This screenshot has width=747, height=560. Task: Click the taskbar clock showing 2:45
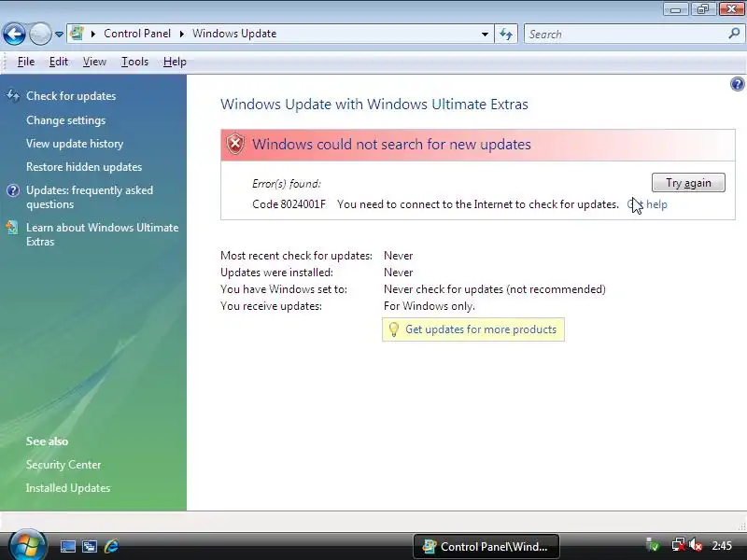(x=722, y=546)
